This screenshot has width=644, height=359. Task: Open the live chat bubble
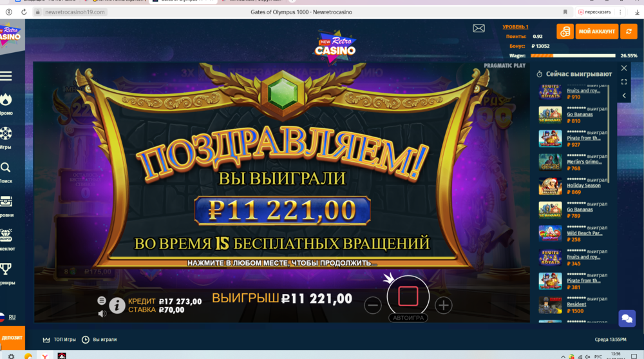[627, 318]
